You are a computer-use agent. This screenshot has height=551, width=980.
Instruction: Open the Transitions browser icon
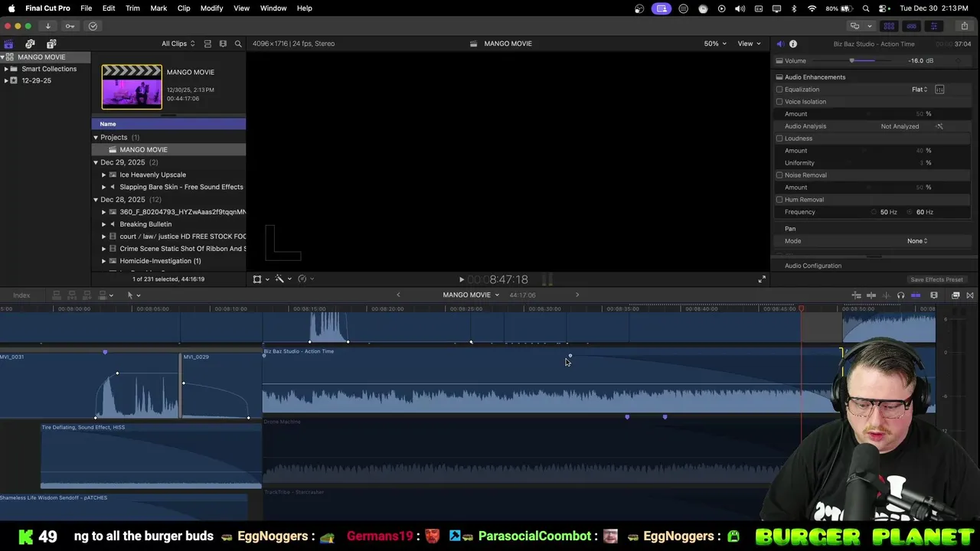[x=970, y=295]
